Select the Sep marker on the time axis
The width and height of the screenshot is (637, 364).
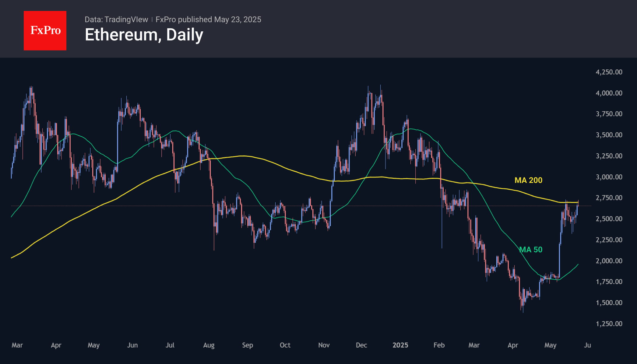[x=248, y=345]
